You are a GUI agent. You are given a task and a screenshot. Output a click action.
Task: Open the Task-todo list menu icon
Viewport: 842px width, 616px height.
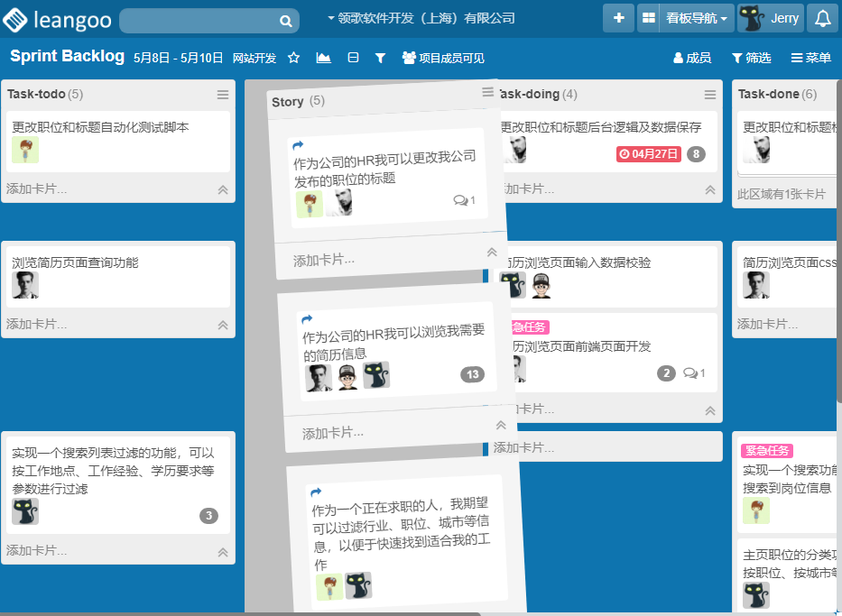tap(223, 95)
